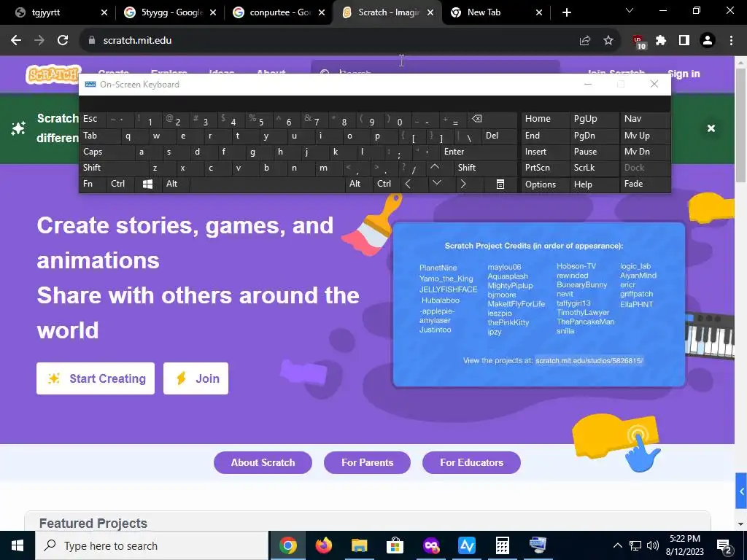This screenshot has height=560, width=747.
Task: Click the Start Creating button
Action: coord(96,378)
